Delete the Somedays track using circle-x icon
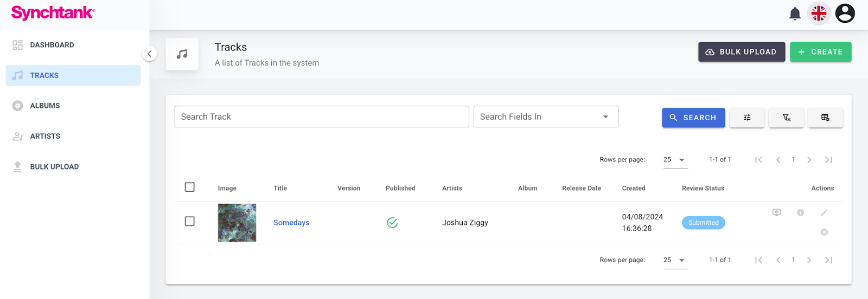868x299 pixels. click(824, 232)
